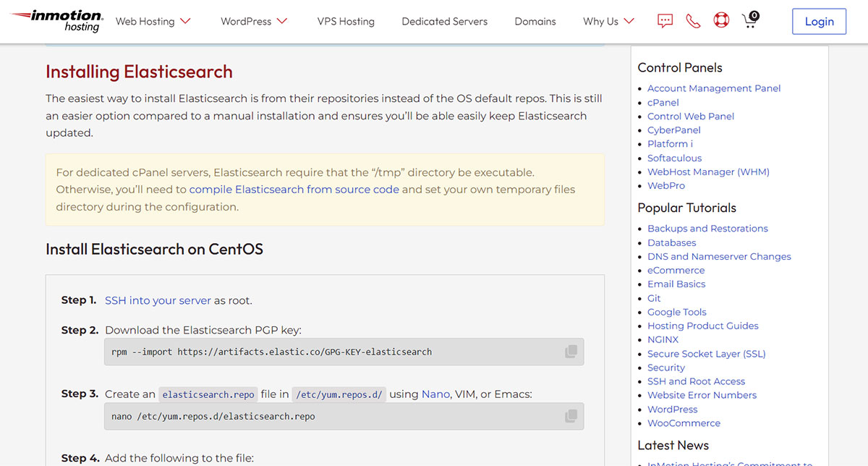Viewport: 868px width, 466px height.
Task: Click the Softaculous link
Action: [675, 158]
